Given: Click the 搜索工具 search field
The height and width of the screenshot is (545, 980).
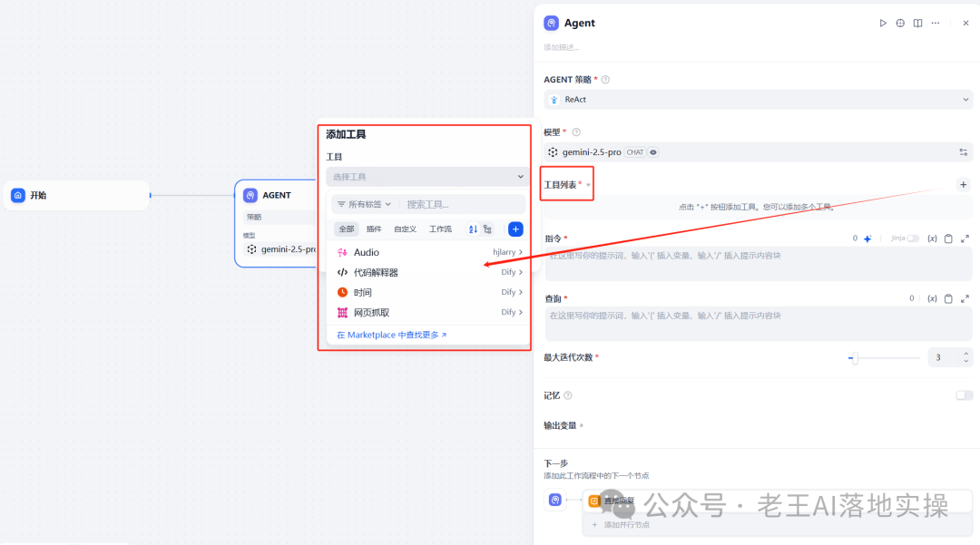Looking at the screenshot, I should [x=463, y=204].
